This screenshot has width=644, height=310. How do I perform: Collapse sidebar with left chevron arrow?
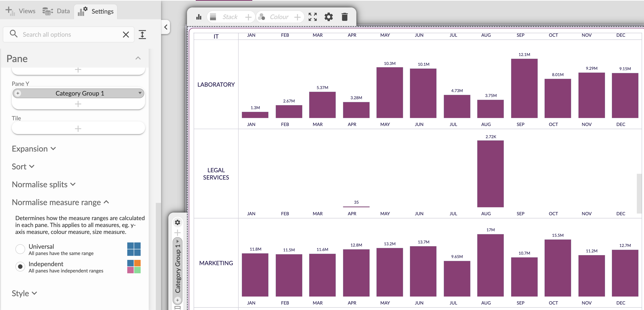(x=166, y=27)
